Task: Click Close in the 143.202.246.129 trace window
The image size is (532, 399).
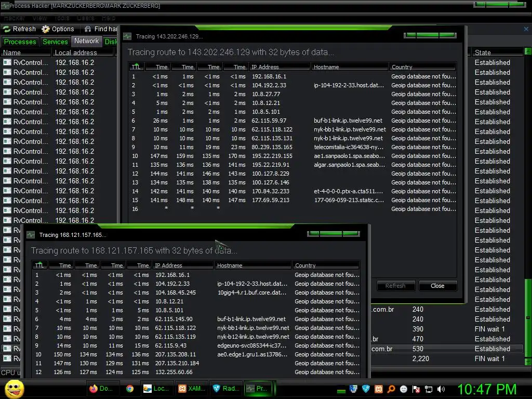Action: (x=437, y=286)
